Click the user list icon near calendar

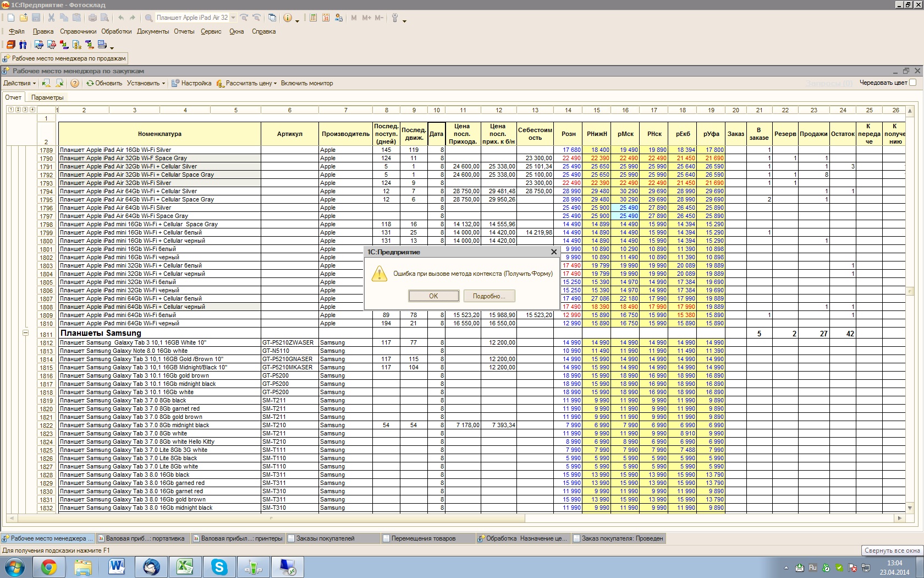338,18
